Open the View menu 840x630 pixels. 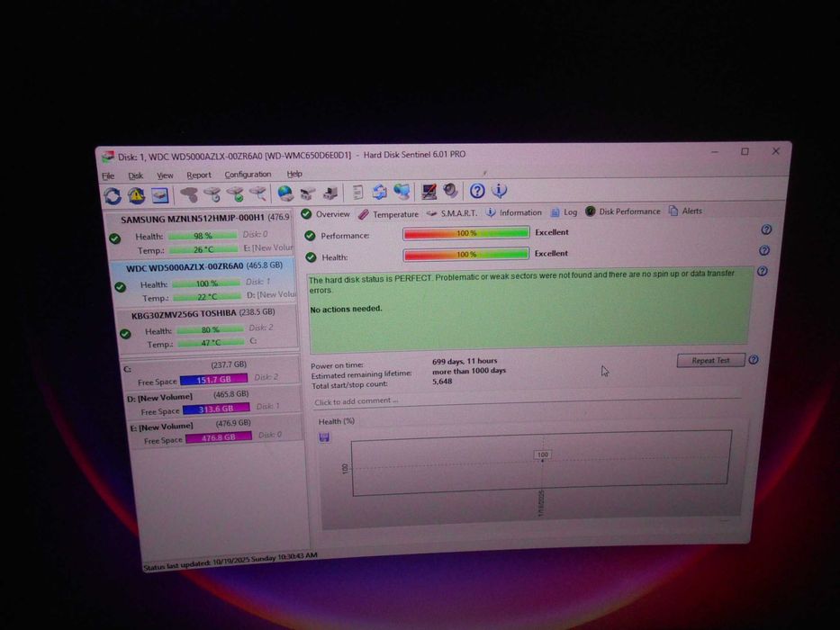click(165, 175)
